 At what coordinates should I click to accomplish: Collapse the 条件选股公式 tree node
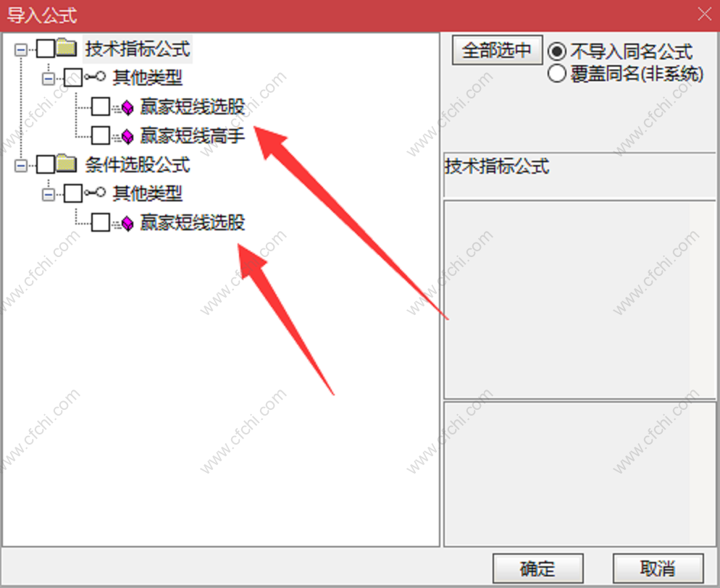pyautogui.click(x=21, y=165)
